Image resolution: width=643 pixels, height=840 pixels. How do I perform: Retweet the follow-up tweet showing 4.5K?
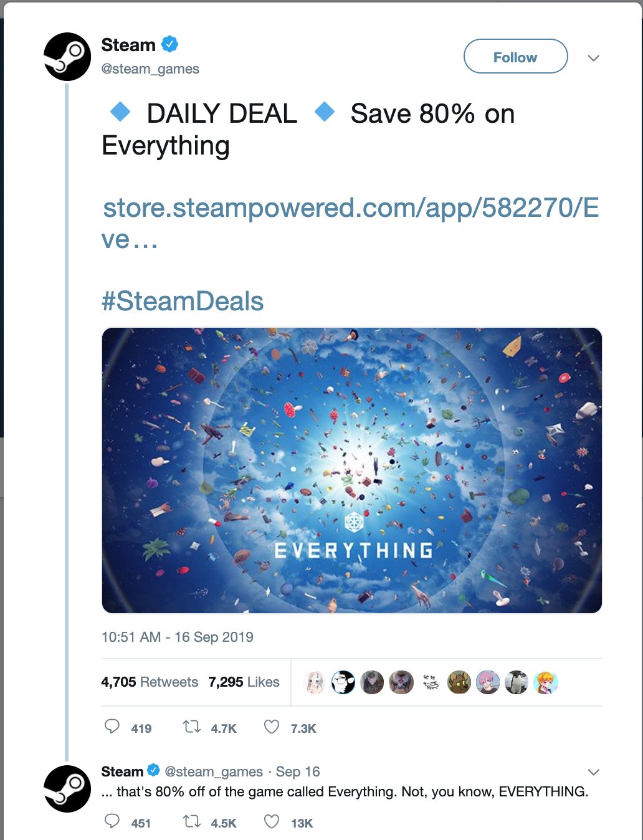pyautogui.click(x=191, y=822)
